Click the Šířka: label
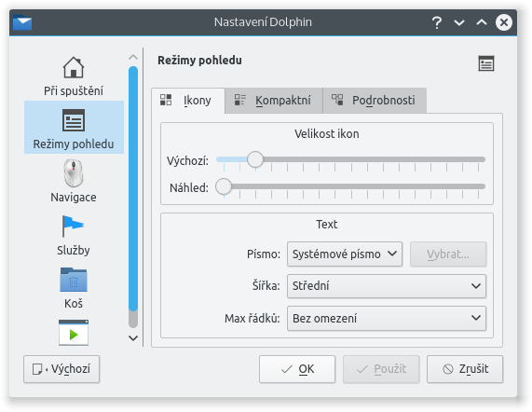Image resolution: width=532 pixels, height=412 pixels. (x=266, y=286)
